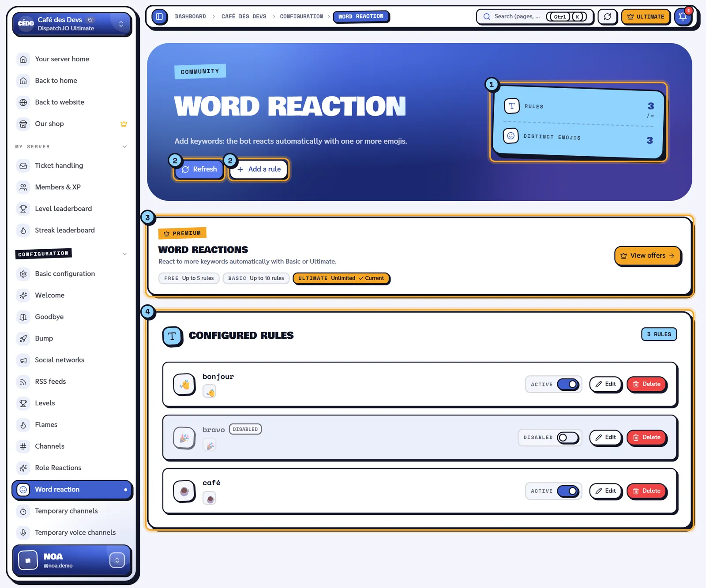
Task: Toggle the sidebar panel icon
Action: [x=160, y=17]
